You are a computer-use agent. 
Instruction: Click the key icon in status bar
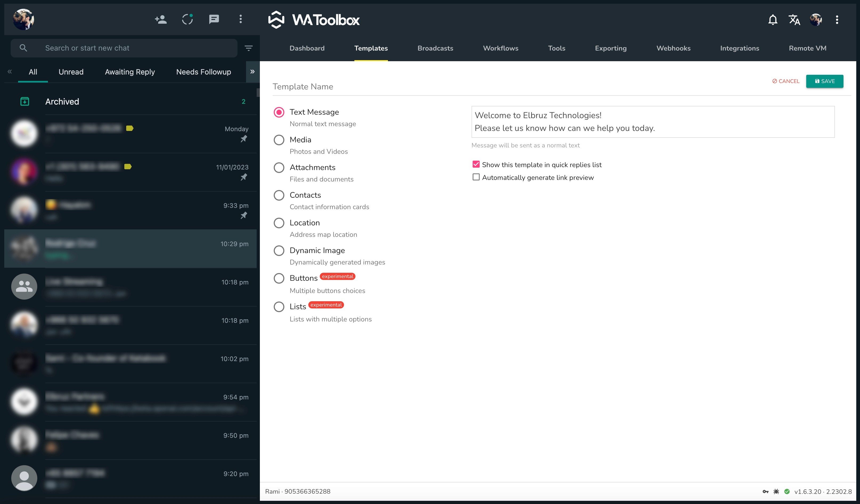(765, 491)
